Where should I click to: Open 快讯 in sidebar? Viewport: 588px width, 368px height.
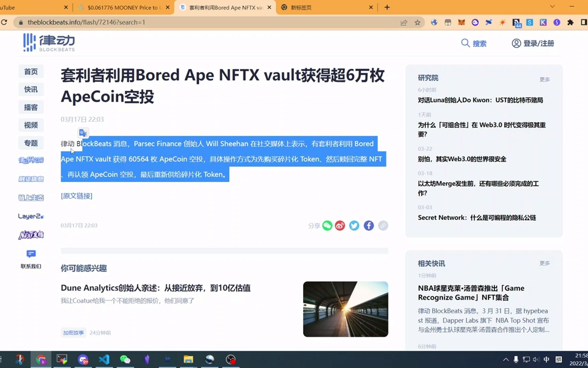(31, 89)
